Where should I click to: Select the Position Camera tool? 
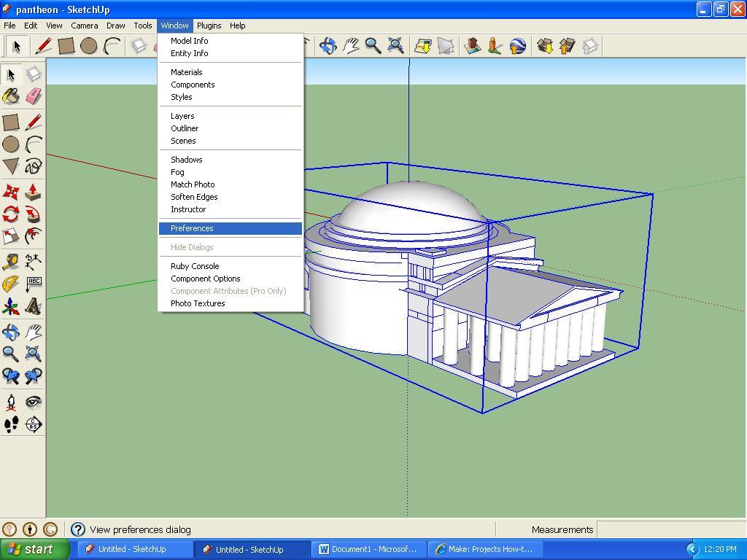(11, 402)
